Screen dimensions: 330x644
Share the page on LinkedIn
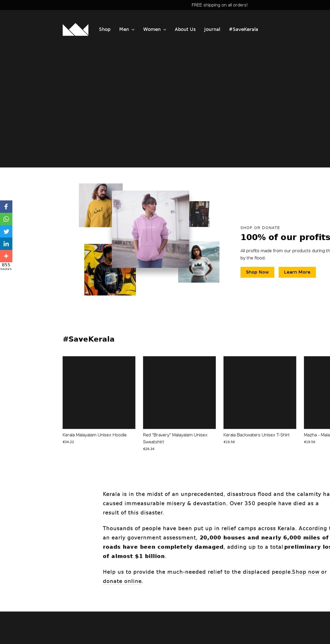coord(6,244)
